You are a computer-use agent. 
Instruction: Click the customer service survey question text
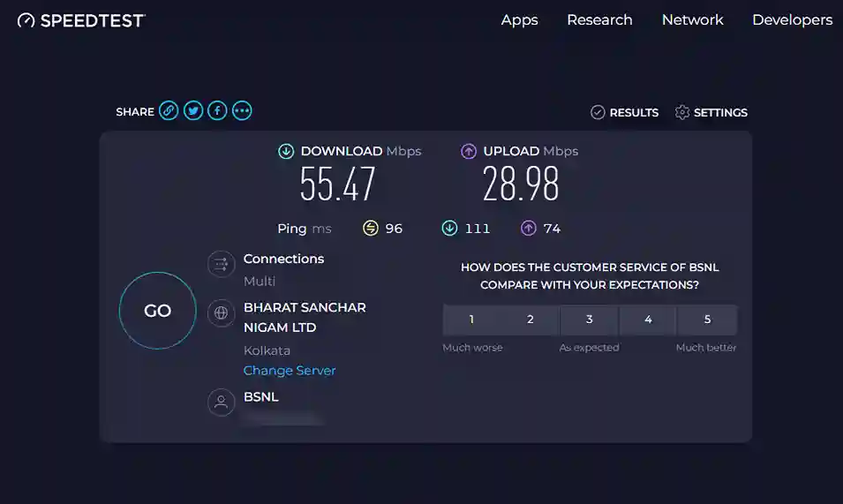(x=590, y=276)
